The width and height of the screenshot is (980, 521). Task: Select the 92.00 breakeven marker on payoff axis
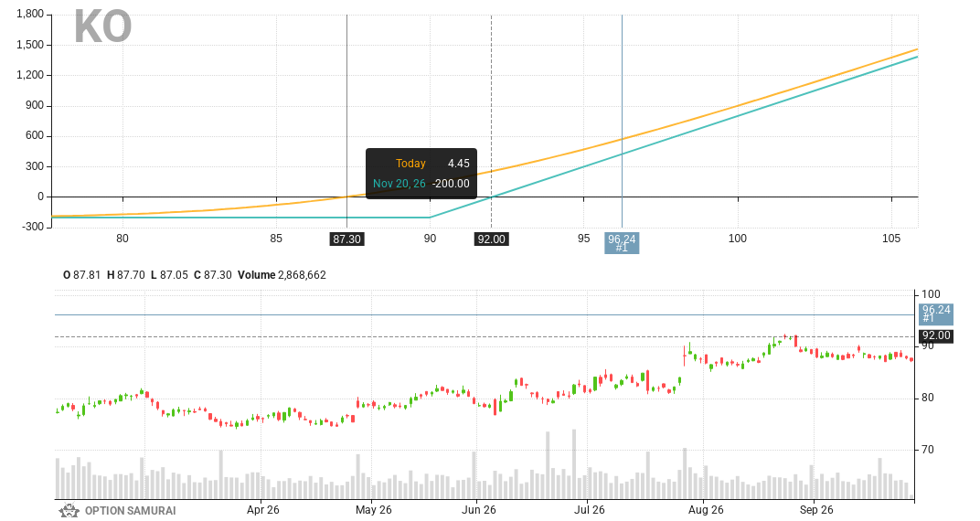click(491, 239)
